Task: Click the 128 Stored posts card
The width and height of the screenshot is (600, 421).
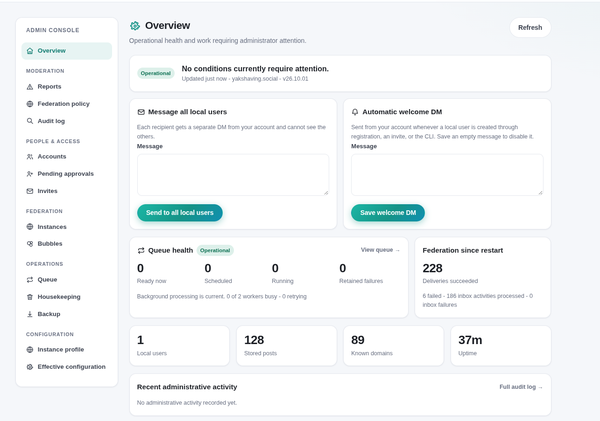Action: pos(287,346)
